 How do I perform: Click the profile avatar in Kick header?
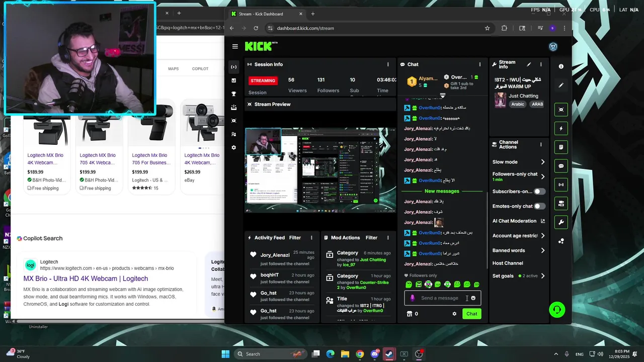[553, 47]
